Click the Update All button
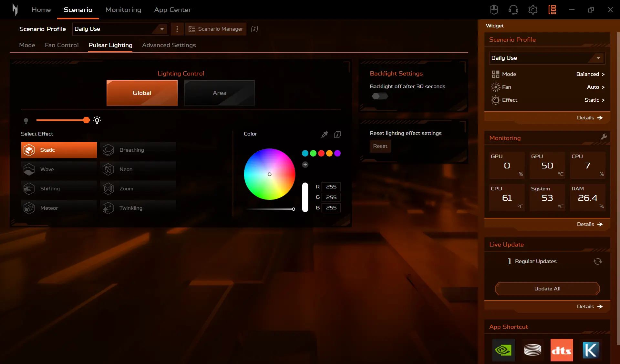The height and width of the screenshot is (364, 620). pyautogui.click(x=547, y=289)
